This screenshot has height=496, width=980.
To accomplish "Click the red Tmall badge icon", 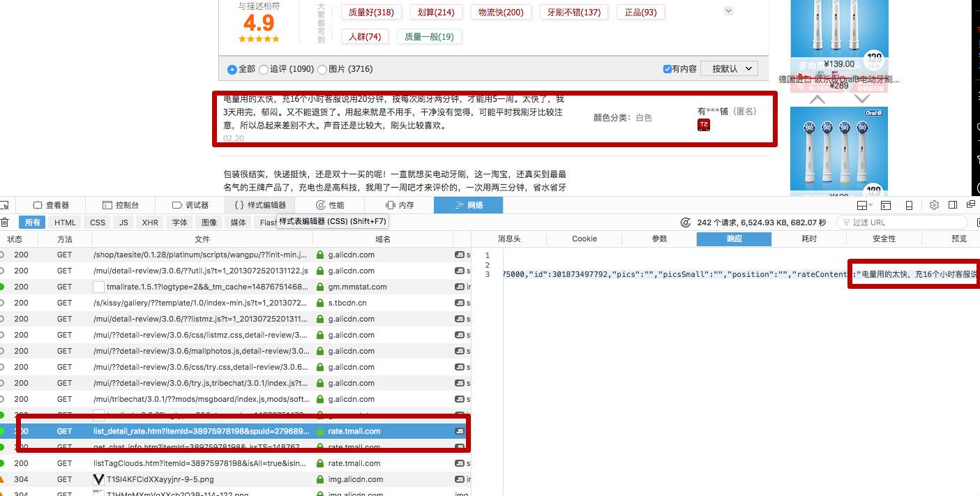I will 704,125.
